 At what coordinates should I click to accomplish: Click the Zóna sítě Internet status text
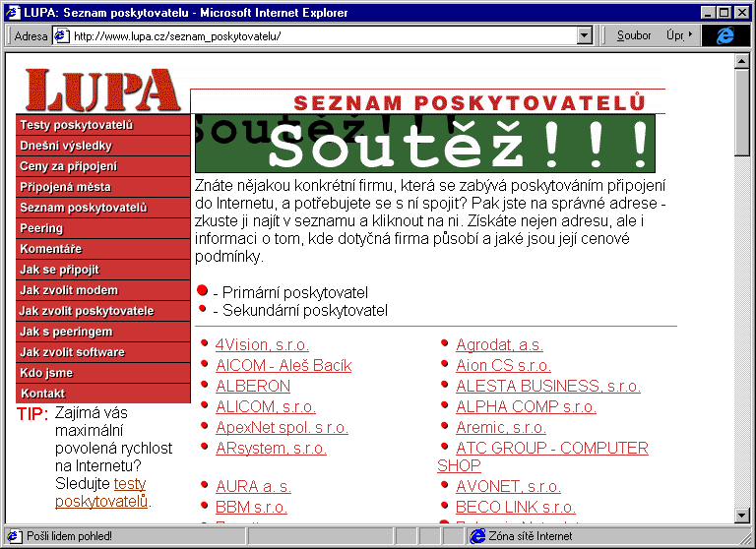point(530,536)
